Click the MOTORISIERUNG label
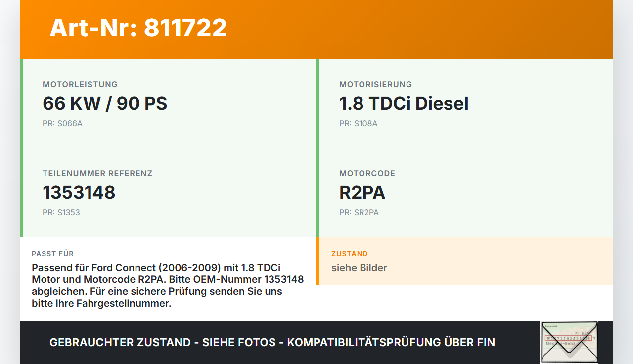The image size is (633, 364). tap(376, 85)
